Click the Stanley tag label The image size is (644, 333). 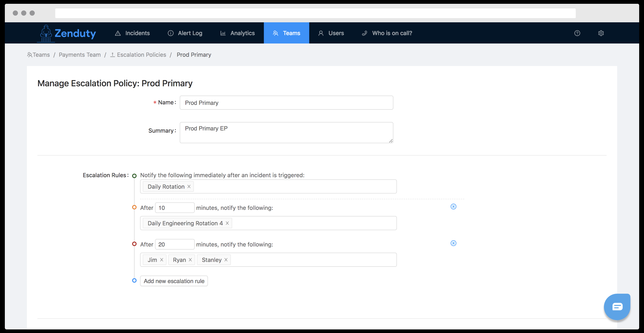click(x=211, y=260)
